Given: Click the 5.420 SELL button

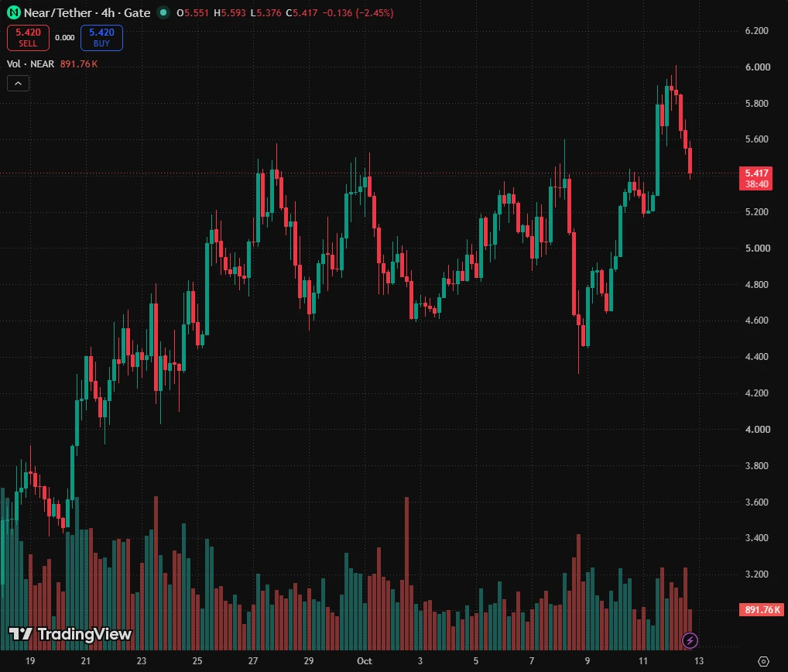Looking at the screenshot, I should tap(28, 38).
